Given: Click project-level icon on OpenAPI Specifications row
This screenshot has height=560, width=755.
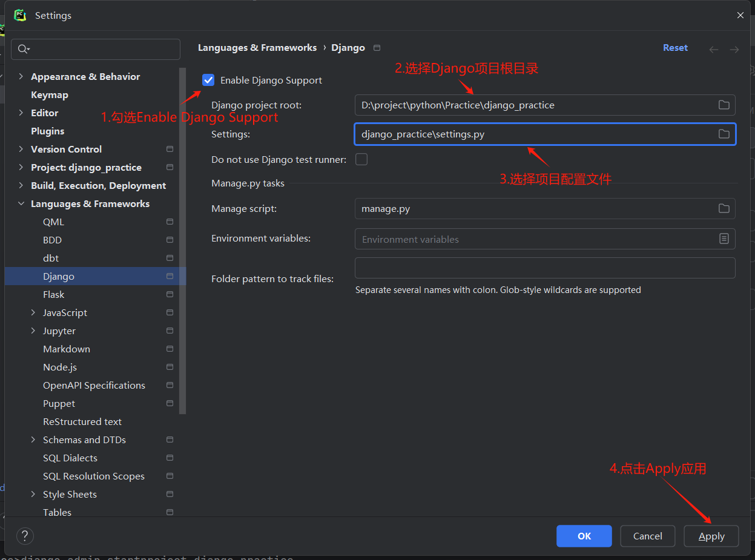Looking at the screenshot, I should 170,385.
